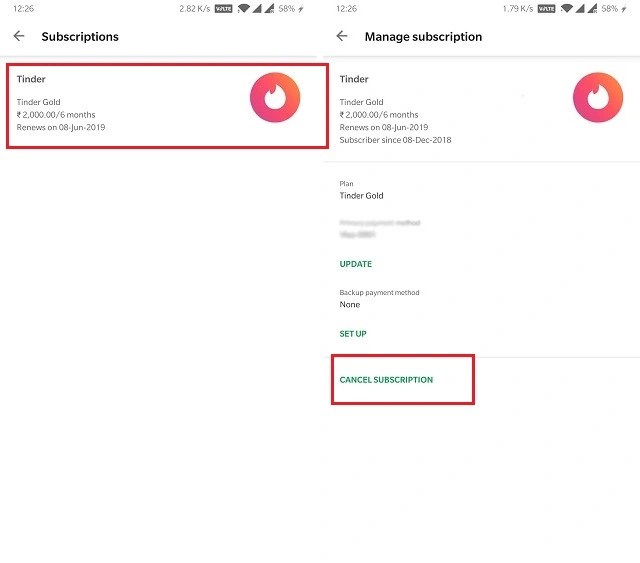Tap battery charging icon in right status bar
Screen dimensions: 640x563
(624, 9)
